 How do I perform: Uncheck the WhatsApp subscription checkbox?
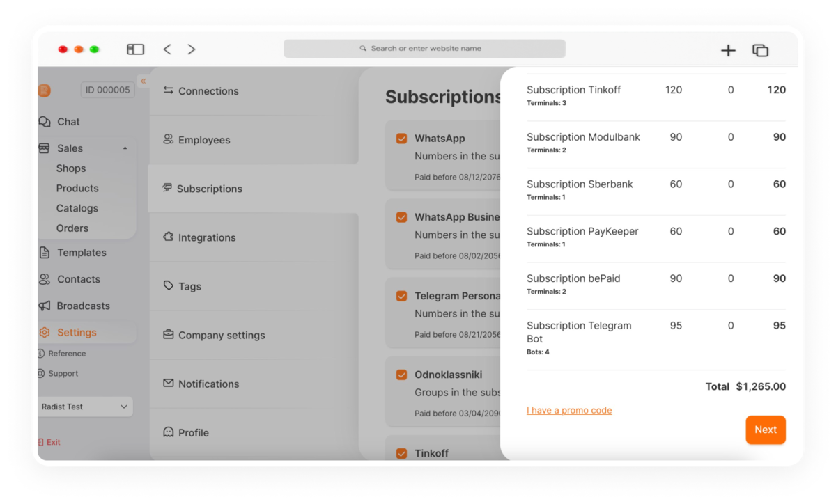click(401, 139)
